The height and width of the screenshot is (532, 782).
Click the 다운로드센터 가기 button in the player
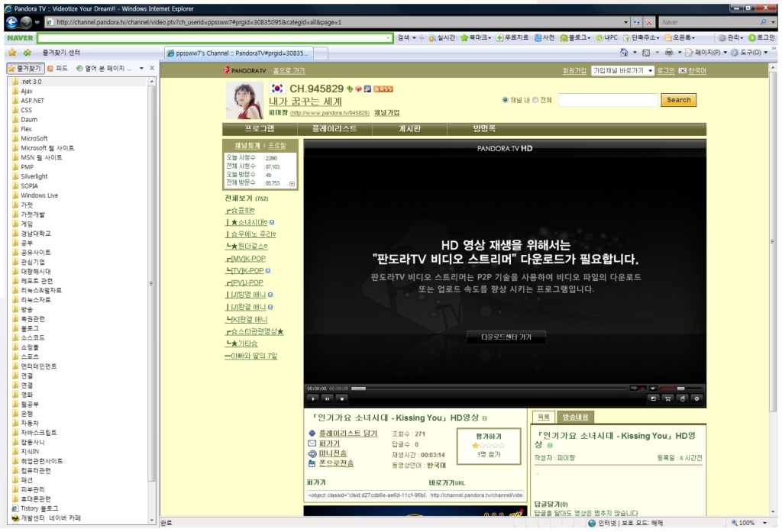tap(506, 337)
